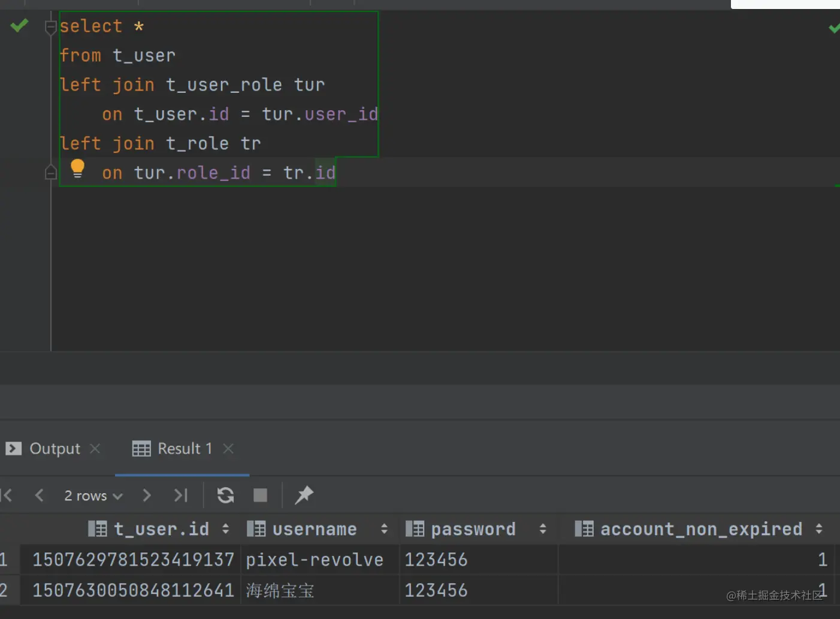Image resolution: width=840 pixels, height=619 pixels.
Task: Click tur.user_id in the join condition
Action: tap(320, 114)
